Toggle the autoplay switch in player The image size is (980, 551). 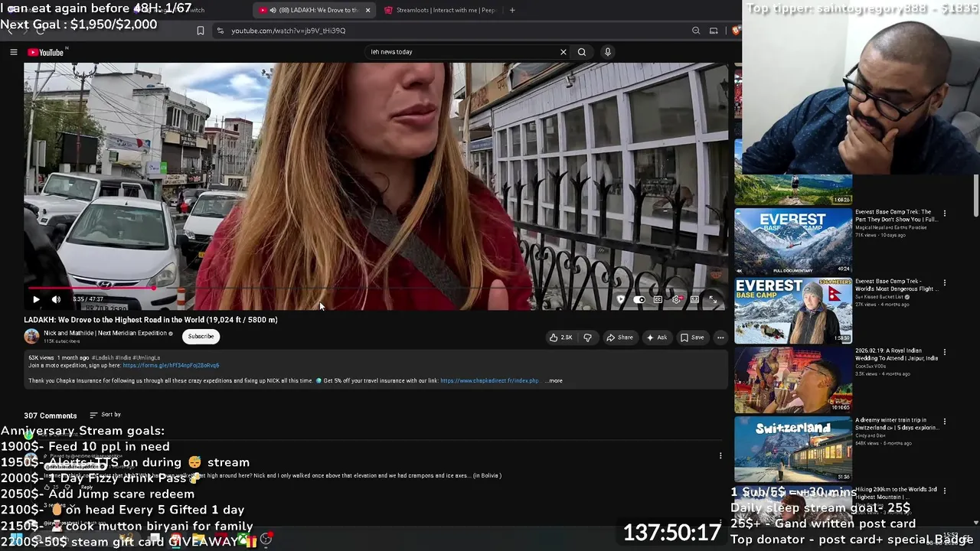point(639,299)
